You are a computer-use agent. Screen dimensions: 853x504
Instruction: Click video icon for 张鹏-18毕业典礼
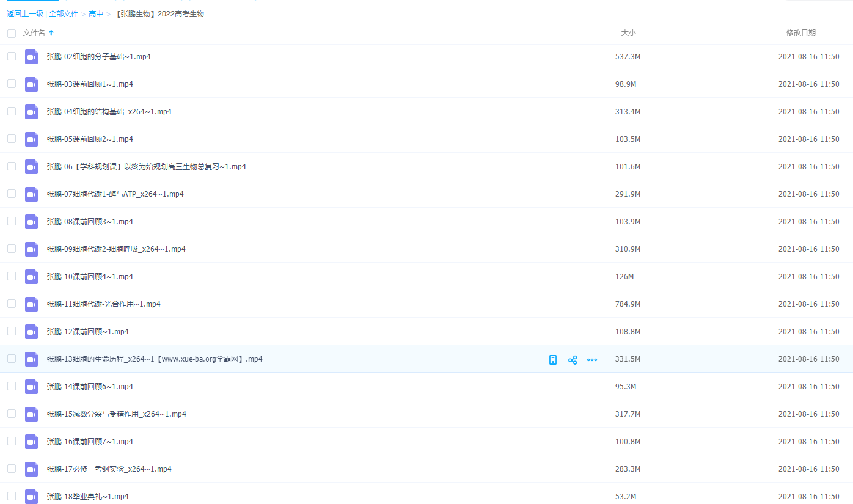point(31,497)
